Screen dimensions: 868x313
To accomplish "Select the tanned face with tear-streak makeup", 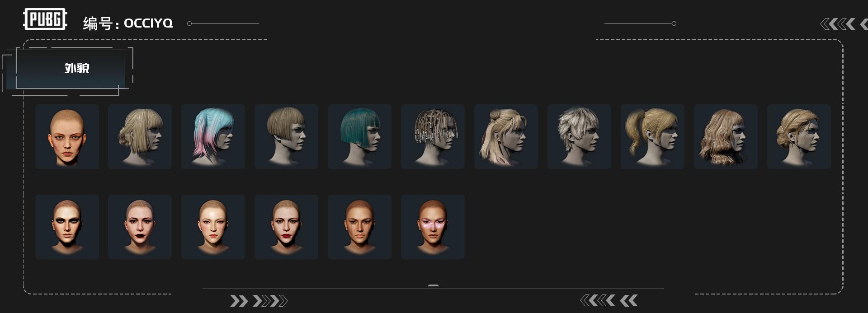I will tap(359, 227).
